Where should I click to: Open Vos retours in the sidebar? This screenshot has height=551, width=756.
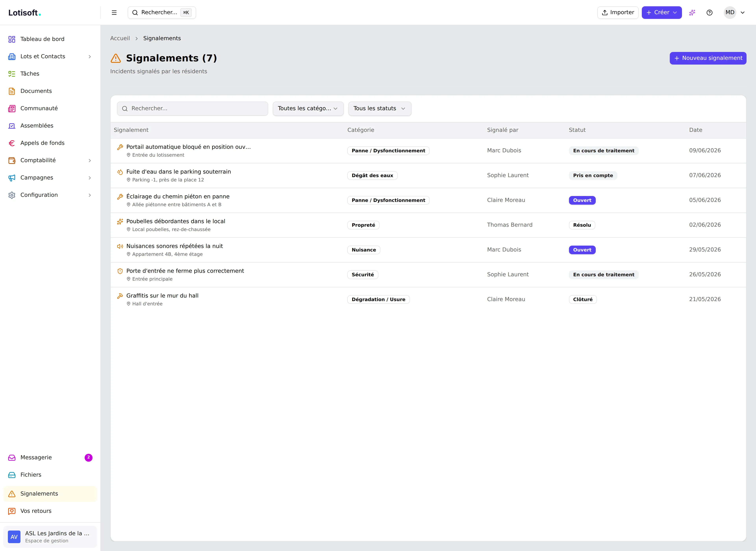50,511
